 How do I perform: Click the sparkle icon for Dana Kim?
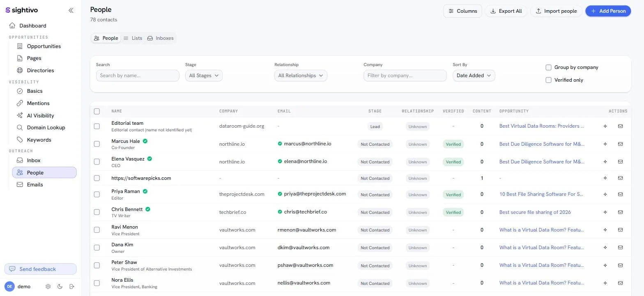[605, 248]
